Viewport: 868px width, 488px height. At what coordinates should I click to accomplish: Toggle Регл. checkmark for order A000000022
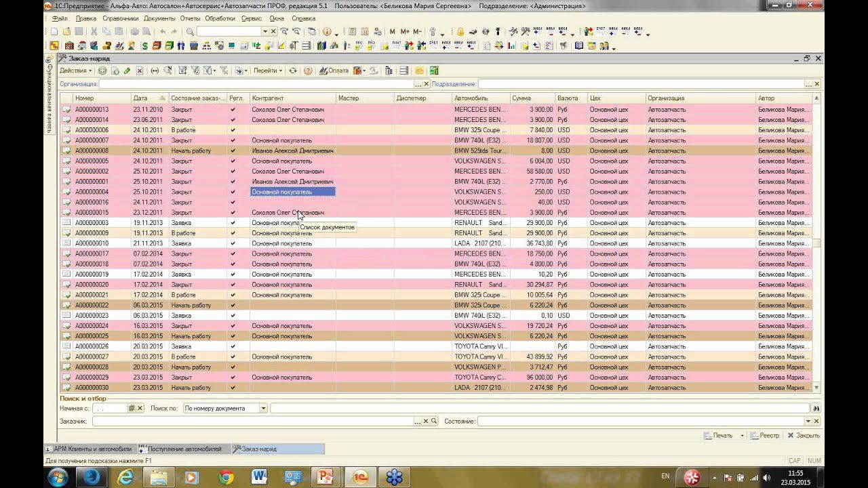[233, 305]
